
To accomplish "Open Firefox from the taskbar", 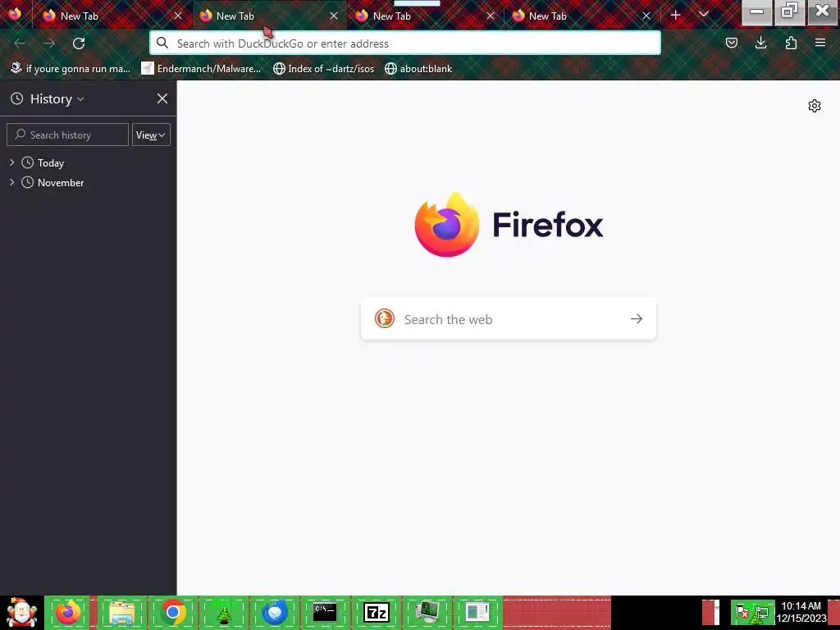I will pos(69,612).
